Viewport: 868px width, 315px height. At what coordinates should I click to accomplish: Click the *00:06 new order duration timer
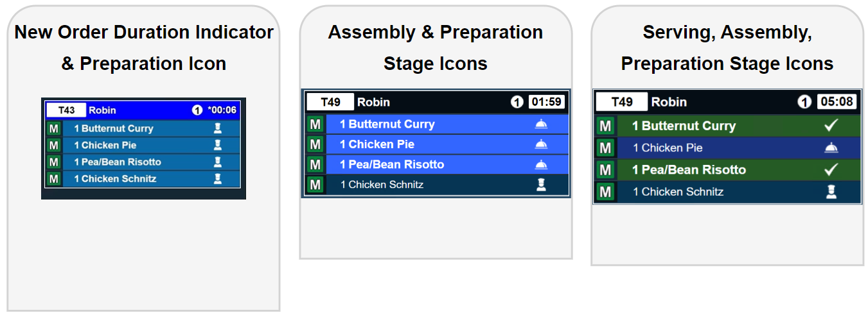coord(222,110)
